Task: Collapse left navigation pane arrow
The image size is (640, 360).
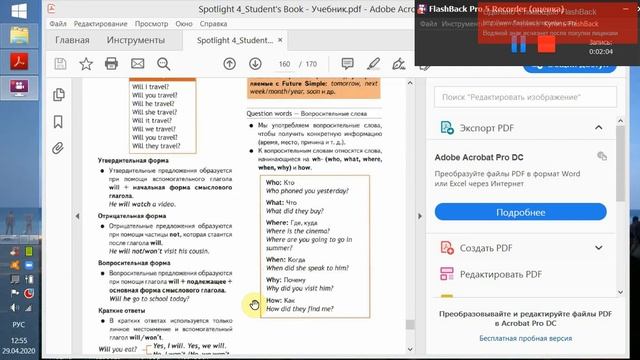Action: 77,216
